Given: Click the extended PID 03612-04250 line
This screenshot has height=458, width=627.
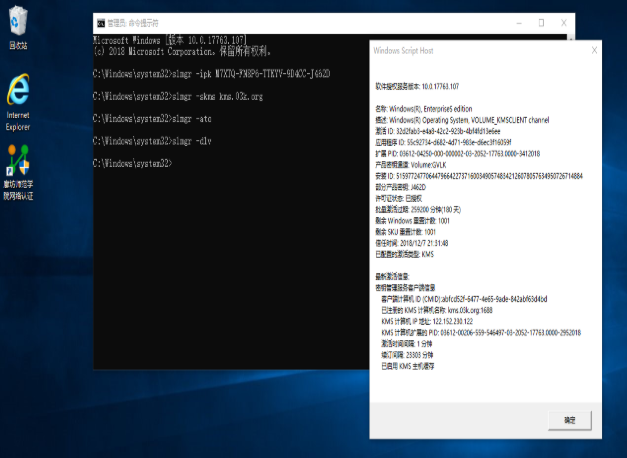Looking at the screenshot, I should [457, 154].
